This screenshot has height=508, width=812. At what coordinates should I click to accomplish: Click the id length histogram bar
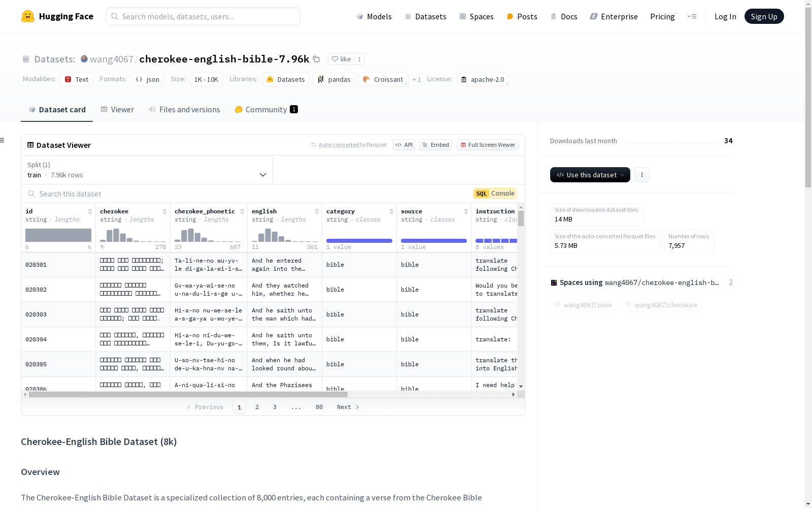(58, 235)
